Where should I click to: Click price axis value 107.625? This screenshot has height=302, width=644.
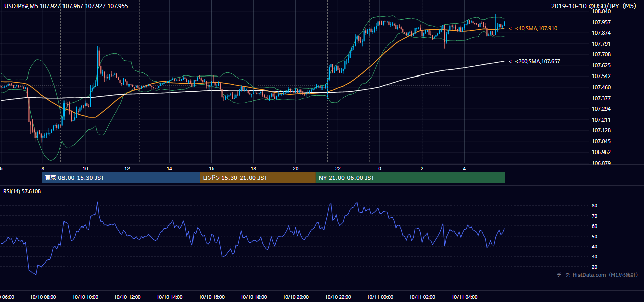(x=602, y=65)
